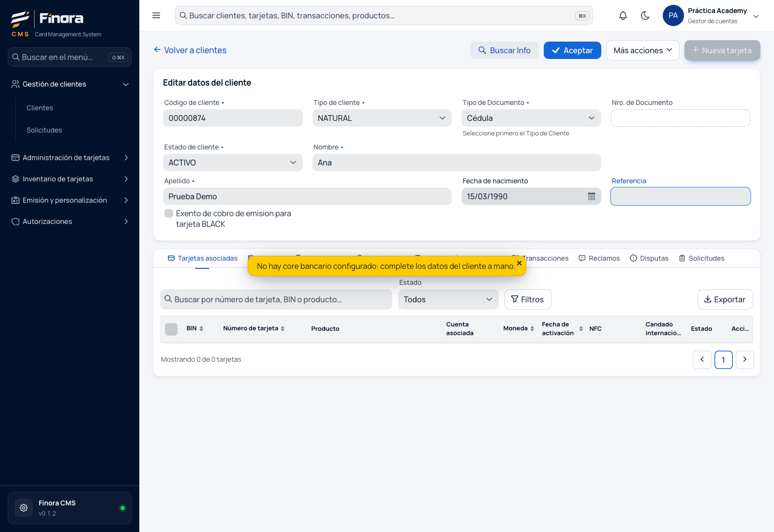Click the Referencia input field
This screenshot has height=532, width=774.
[680, 196]
